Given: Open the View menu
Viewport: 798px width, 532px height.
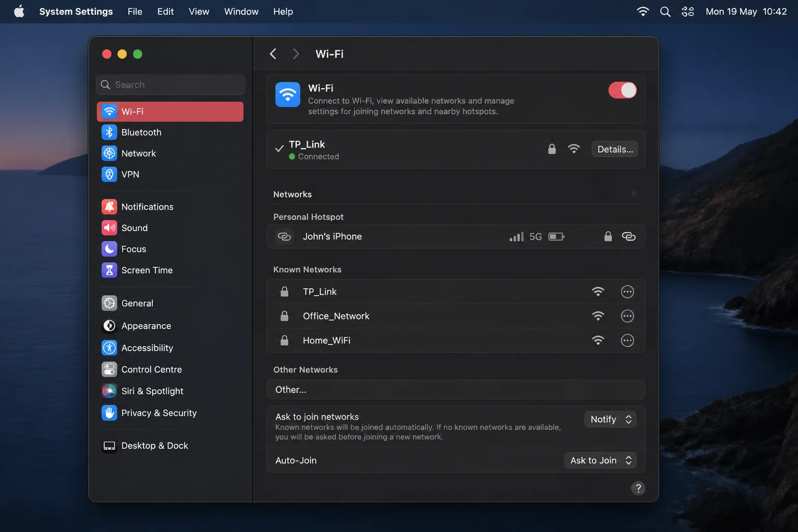Looking at the screenshot, I should click(199, 11).
